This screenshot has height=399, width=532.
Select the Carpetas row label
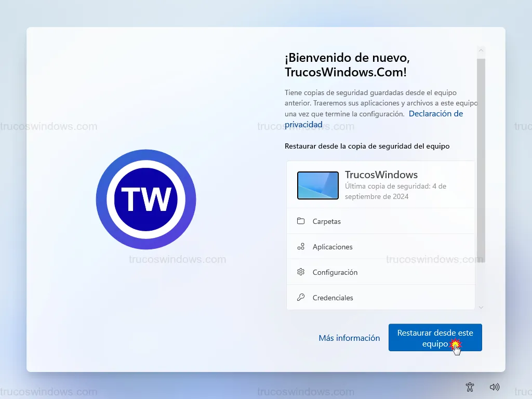point(327,221)
